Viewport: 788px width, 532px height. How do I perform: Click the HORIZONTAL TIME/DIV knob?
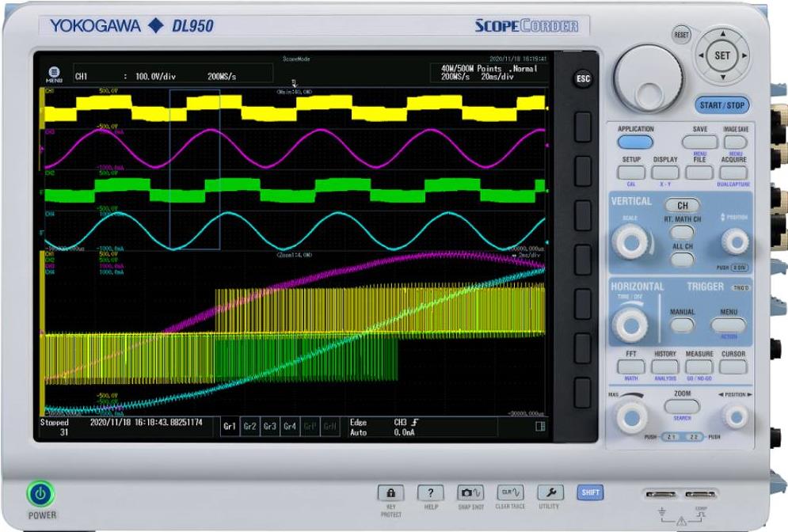(x=630, y=324)
